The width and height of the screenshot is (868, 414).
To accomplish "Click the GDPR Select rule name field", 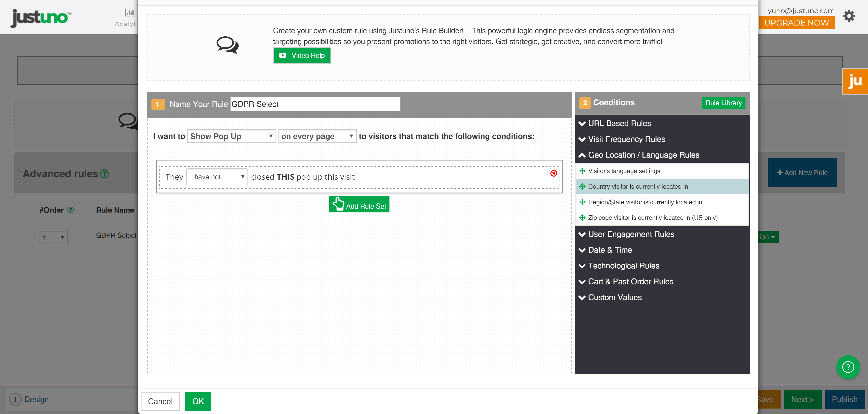I will (x=315, y=104).
